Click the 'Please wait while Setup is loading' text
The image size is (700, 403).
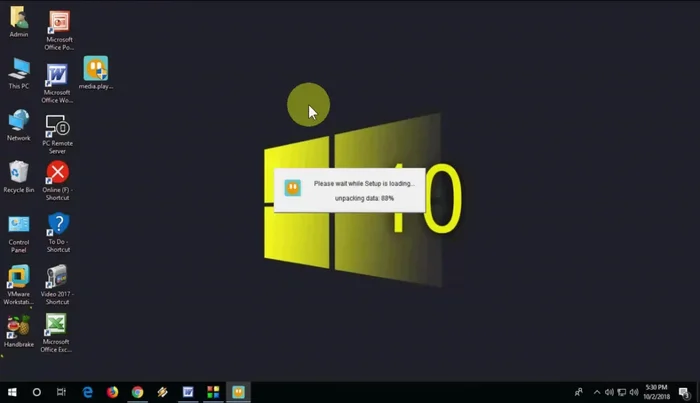click(x=364, y=183)
